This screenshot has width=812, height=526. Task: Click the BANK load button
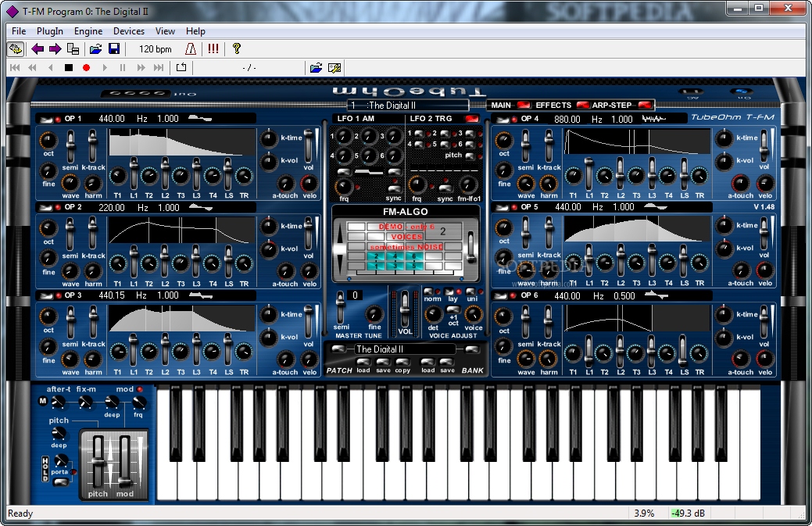(427, 362)
